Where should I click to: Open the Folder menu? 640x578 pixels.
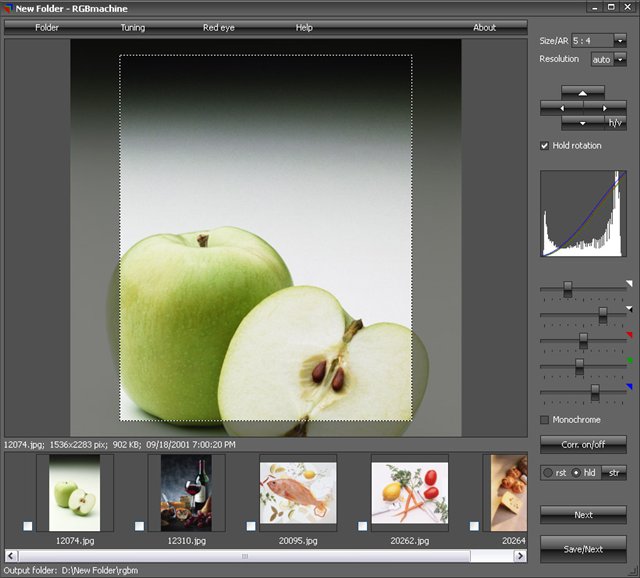click(47, 28)
